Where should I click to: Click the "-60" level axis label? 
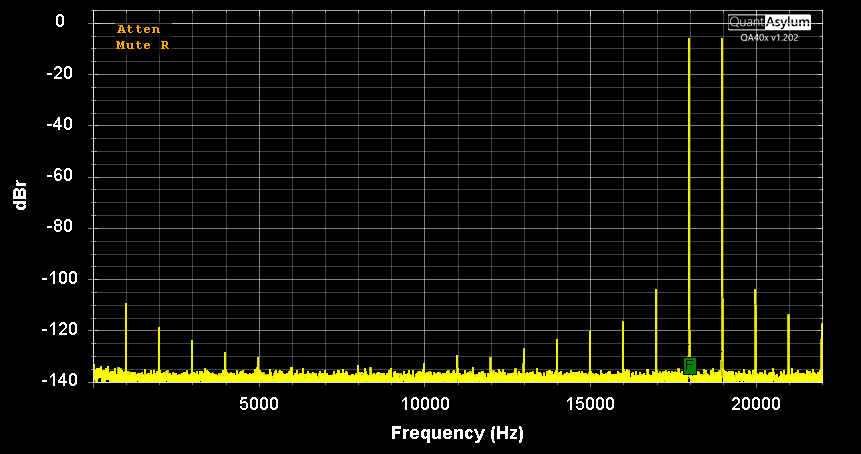(x=60, y=176)
